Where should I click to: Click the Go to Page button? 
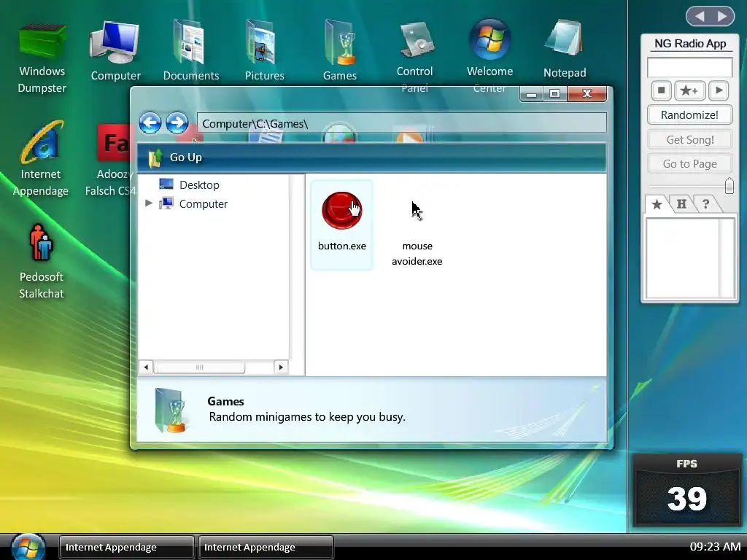[x=689, y=164]
